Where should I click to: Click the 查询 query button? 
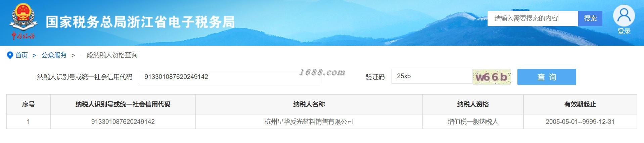(x=547, y=77)
